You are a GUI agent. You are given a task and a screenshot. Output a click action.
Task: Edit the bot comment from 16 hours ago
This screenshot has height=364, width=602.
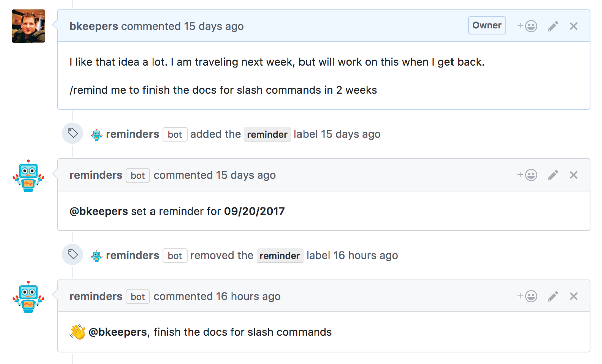tap(553, 297)
